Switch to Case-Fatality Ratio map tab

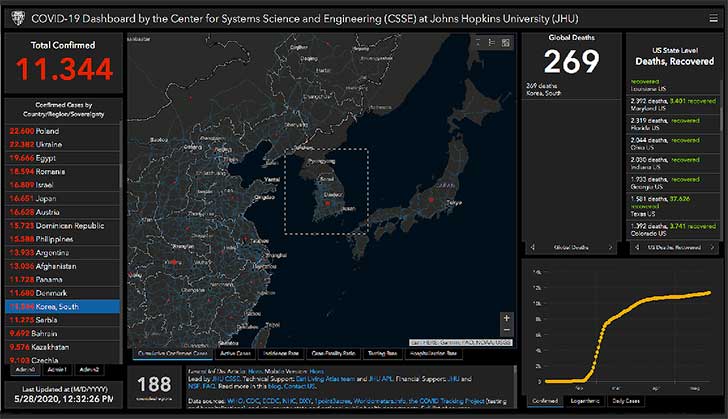pos(333,354)
